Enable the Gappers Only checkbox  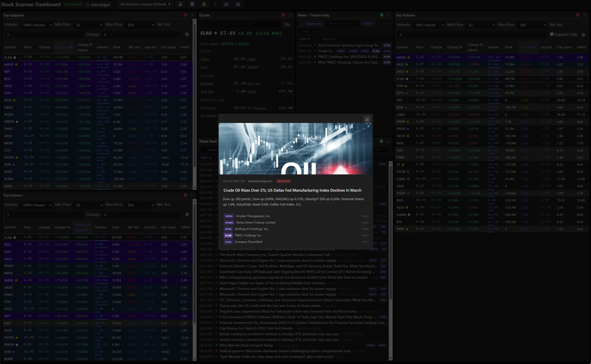(552, 34)
